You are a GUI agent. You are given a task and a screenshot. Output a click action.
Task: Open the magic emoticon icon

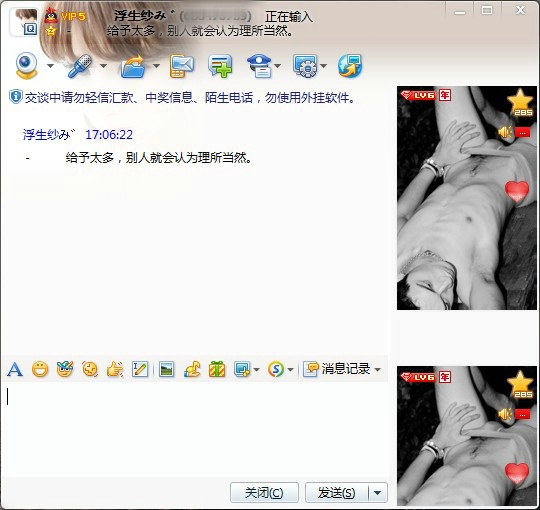pyautogui.click(x=65, y=370)
